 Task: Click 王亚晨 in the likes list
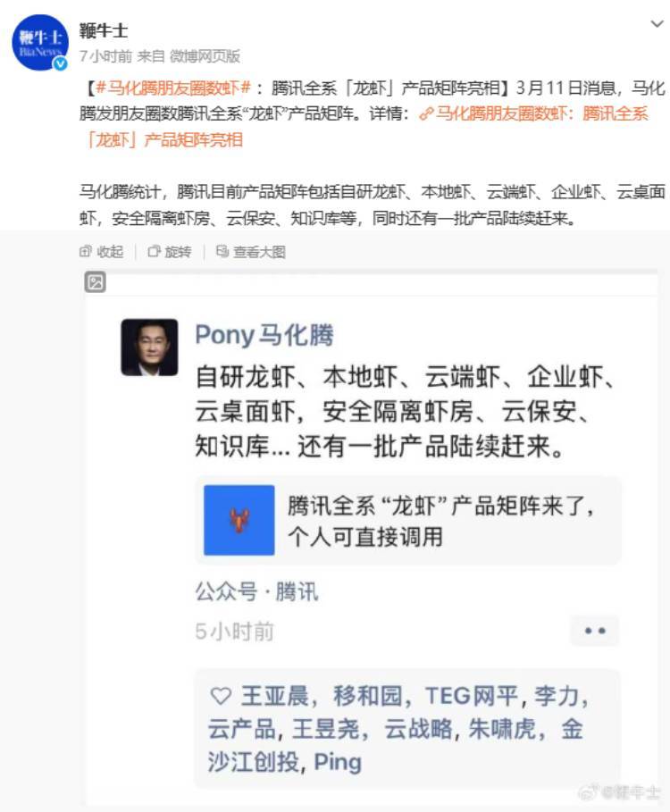pyautogui.click(x=274, y=696)
